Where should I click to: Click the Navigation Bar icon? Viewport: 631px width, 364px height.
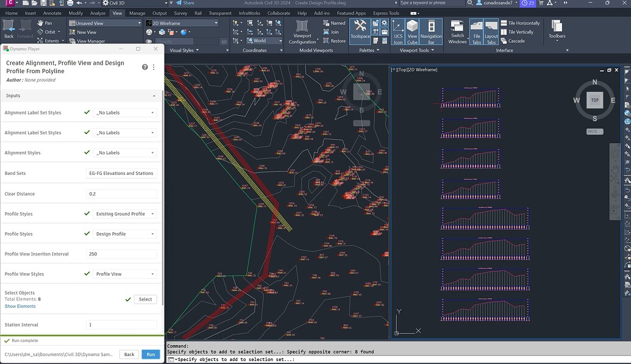[431, 32]
